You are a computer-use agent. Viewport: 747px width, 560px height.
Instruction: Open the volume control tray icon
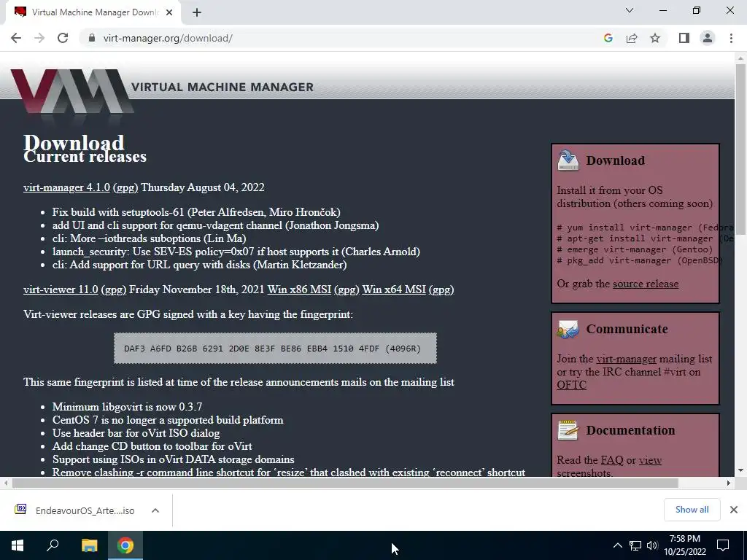tap(652, 545)
